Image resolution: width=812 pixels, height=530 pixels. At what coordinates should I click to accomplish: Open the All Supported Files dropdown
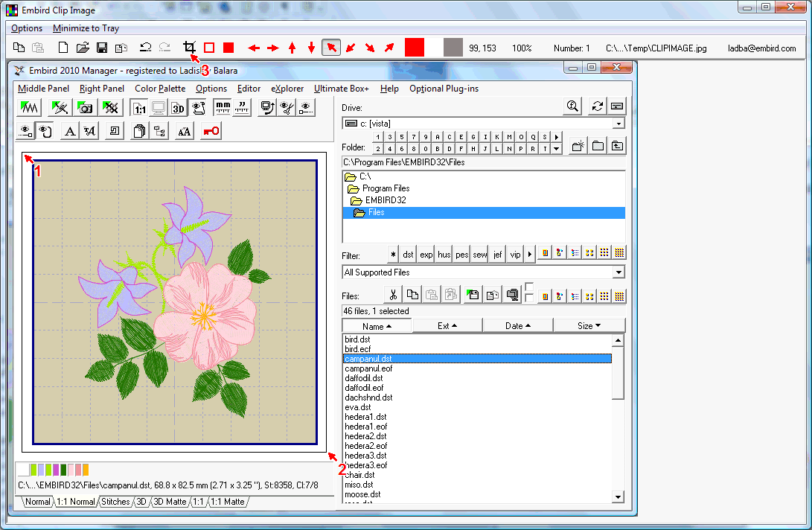618,272
